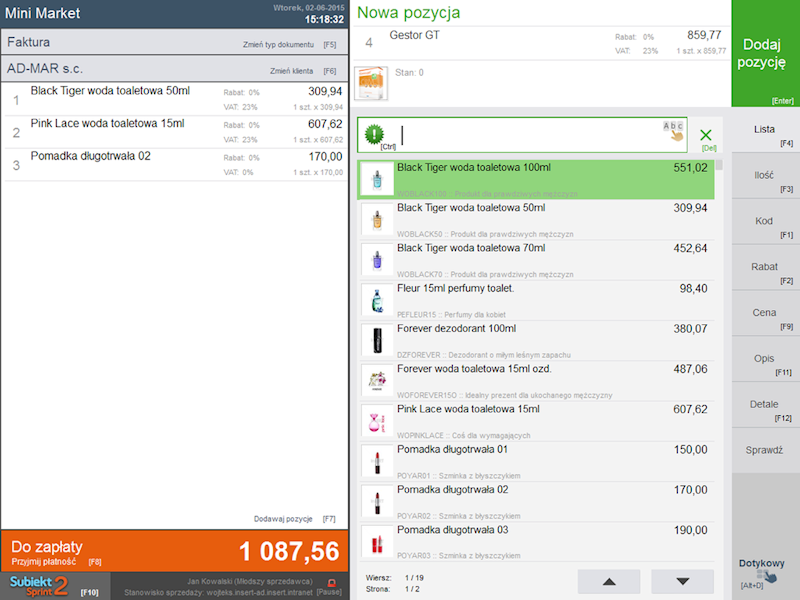The width and height of the screenshot is (800, 600).
Task: Click the Forever dezodorant 100ml bottle icon
Action: pyautogui.click(x=377, y=341)
